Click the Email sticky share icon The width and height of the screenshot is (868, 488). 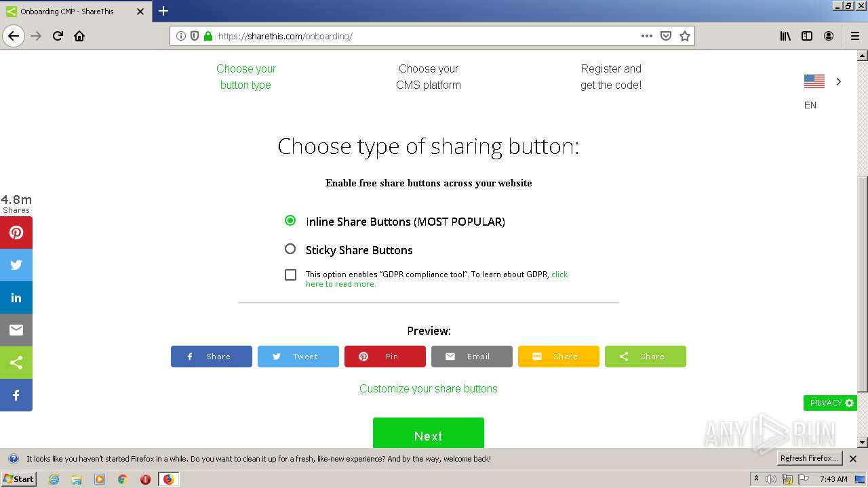tap(16, 330)
